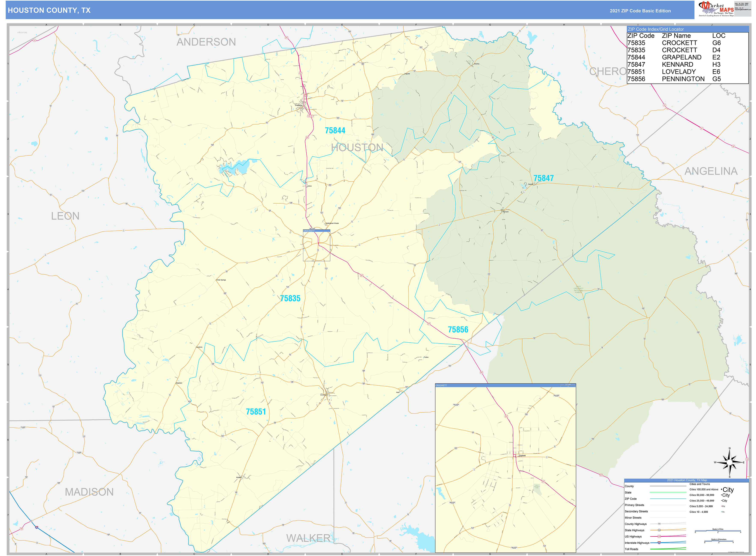Click the County Highways shield symbol
756x556 pixels.
coord(659,524)
